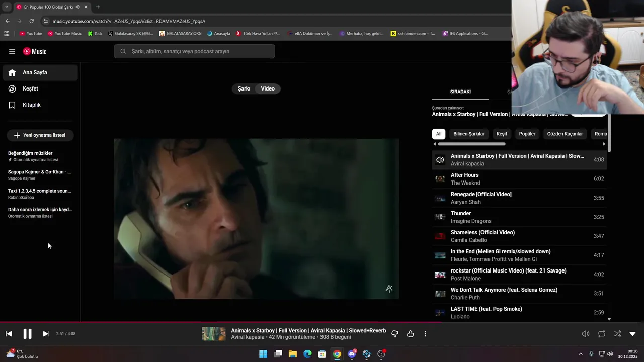Click the After Hours thumbnail

pyautogui.click(x=440, y=179)
